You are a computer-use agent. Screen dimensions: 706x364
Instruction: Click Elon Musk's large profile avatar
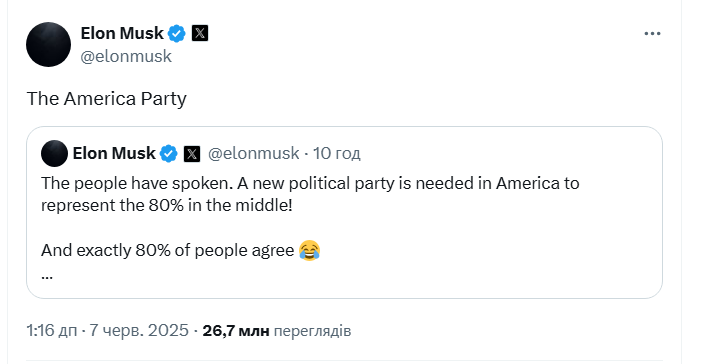pyautogui.click(x=48, y=45)
